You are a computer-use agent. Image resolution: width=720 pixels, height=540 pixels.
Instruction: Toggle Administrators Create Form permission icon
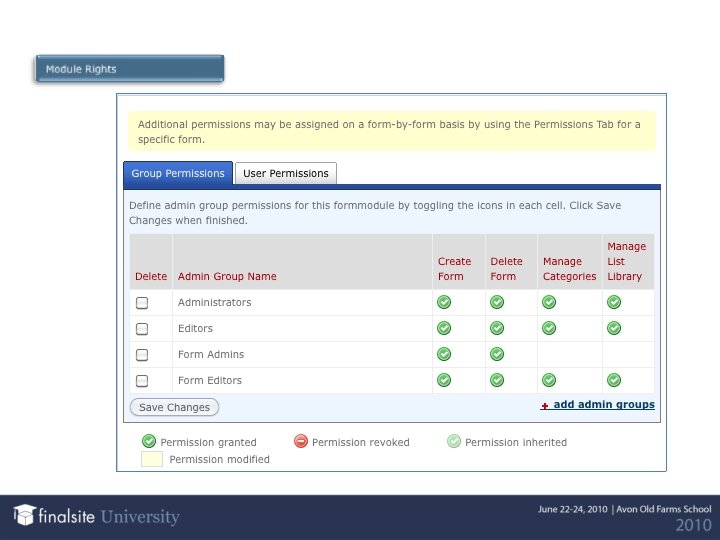click(x=444, y=302)
